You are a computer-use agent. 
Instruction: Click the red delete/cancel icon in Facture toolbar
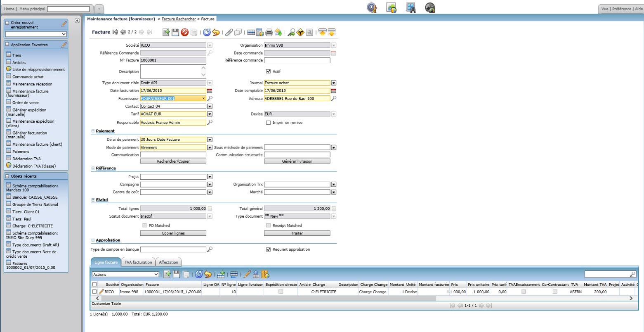click(x=185, y=32)
